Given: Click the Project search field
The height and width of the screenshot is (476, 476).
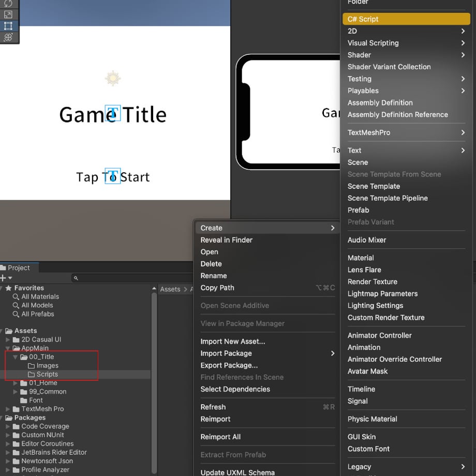Looking at the screenshot, I should [x=132, y=278].
